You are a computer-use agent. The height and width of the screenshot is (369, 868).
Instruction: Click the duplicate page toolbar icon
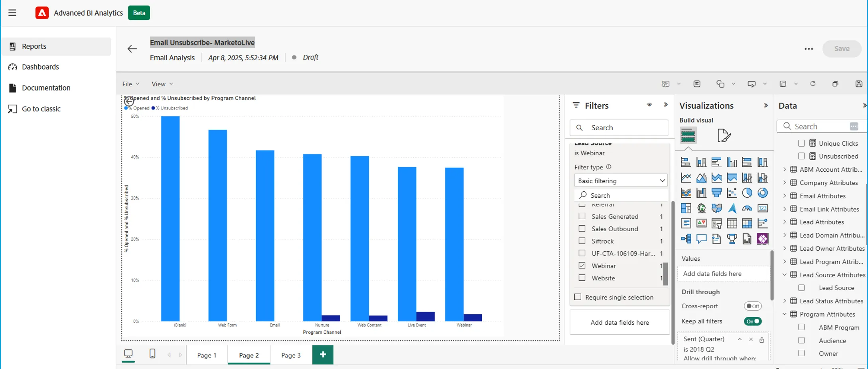(835, 84)
